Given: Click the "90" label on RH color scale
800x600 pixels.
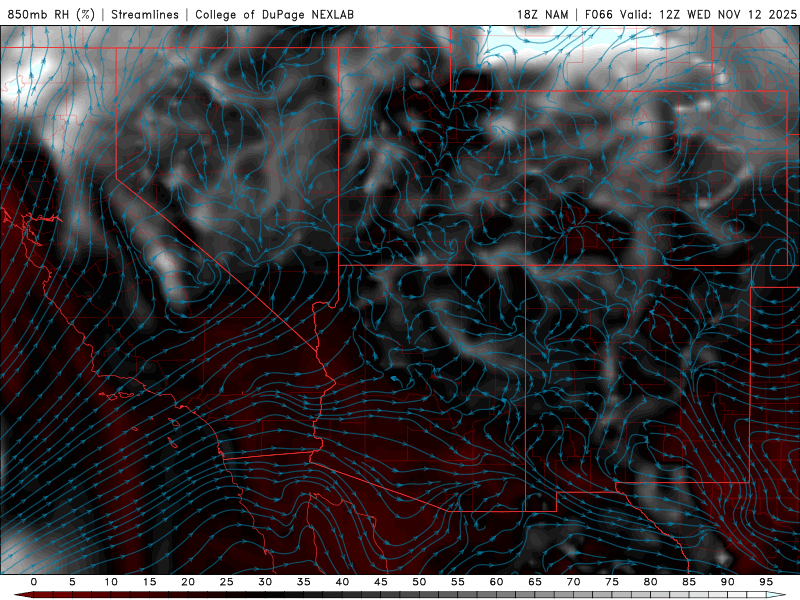Looking at the screenshot, I should pyautogui.click(x=727, y=582).
